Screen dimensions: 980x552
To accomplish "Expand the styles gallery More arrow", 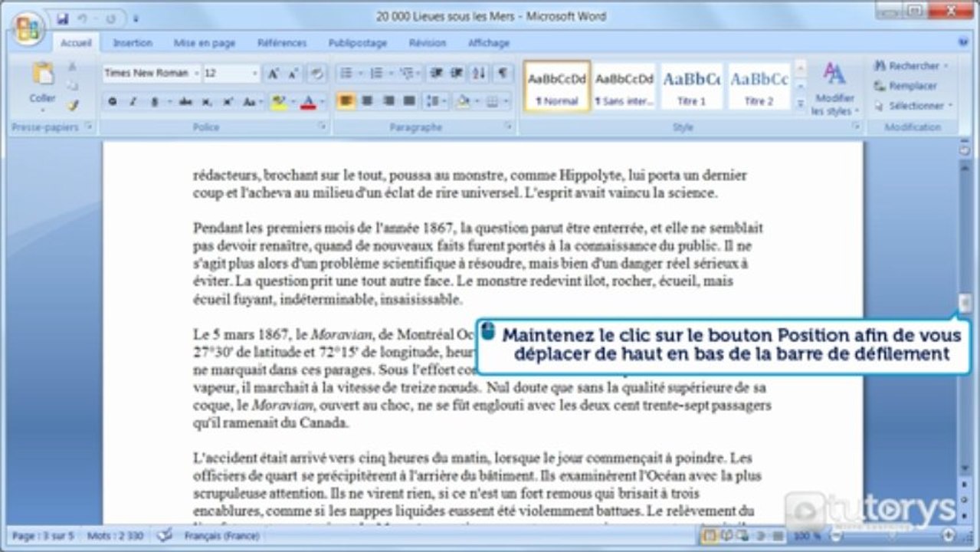I will [800, 103].
